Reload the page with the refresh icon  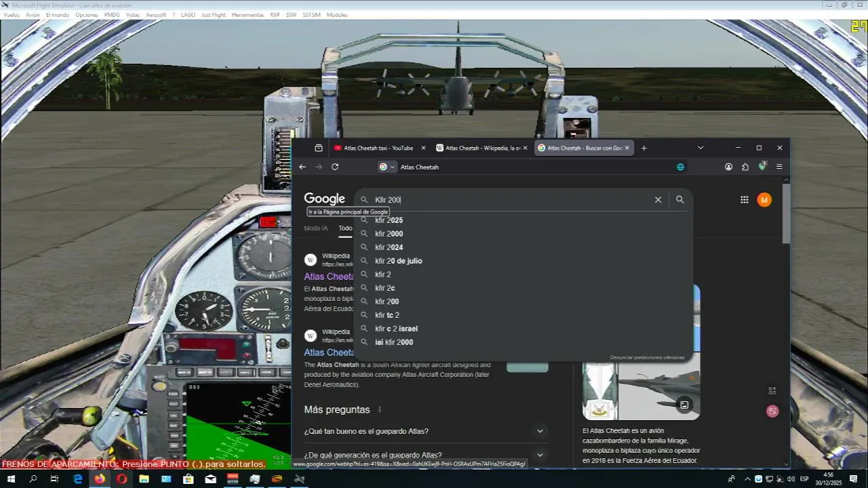click(x=335, y=167)
